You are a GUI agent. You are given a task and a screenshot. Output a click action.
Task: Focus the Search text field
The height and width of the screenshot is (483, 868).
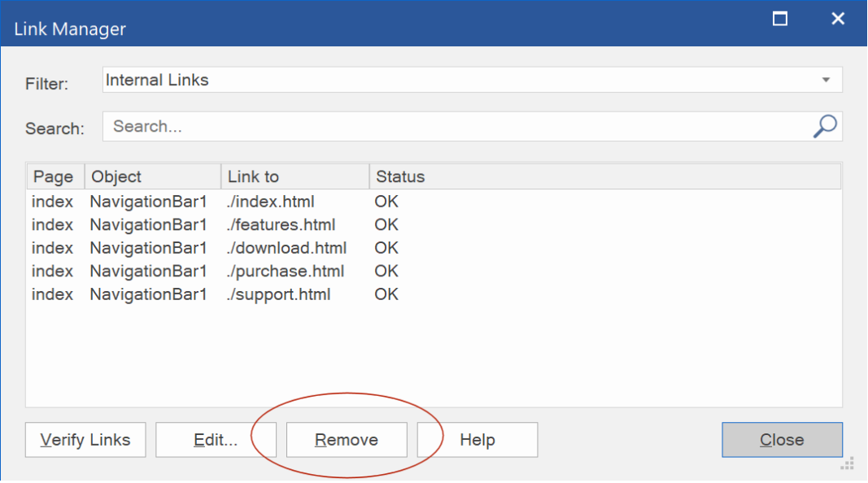[x=456, y=126]
